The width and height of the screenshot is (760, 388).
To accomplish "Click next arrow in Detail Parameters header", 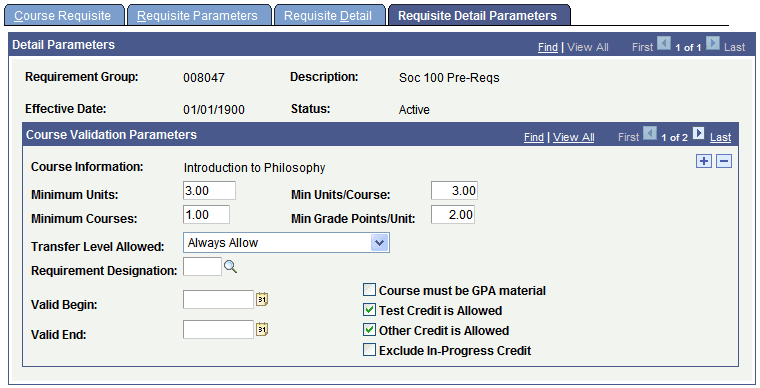I will [x=712, y=43].
